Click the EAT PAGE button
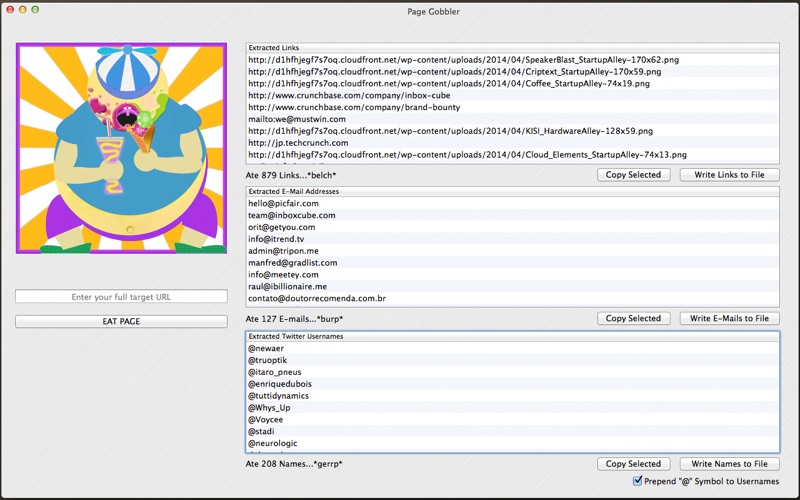800x500 pixels. pos(121,321)
